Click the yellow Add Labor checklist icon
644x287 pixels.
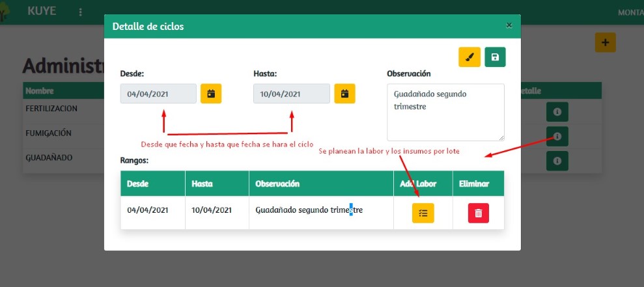tap(423, 213)
